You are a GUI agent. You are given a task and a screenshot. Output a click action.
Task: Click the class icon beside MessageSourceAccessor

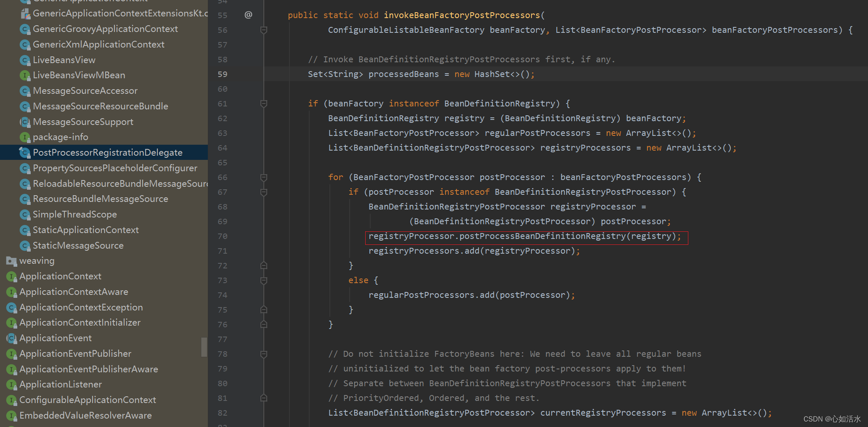(x=25, y=90)
